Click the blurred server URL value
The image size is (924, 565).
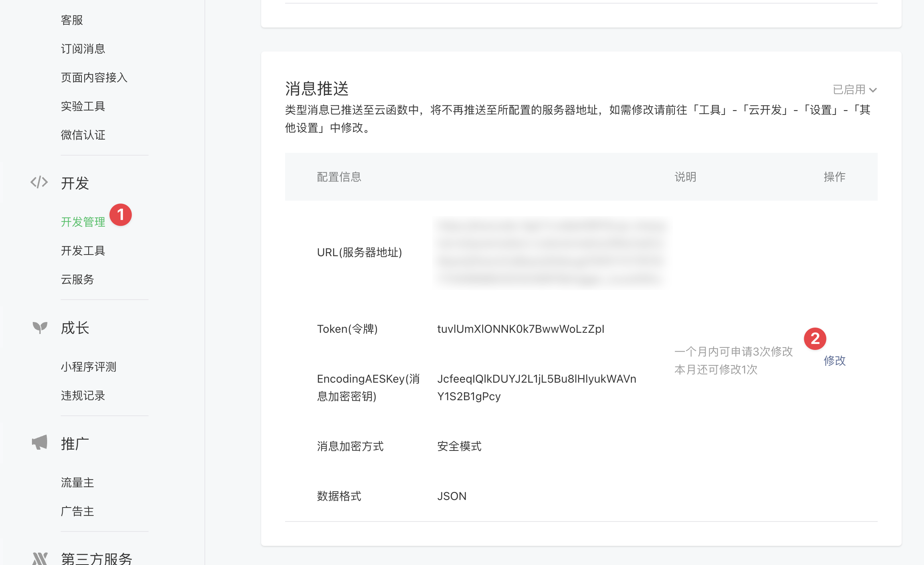[x=551, y=253]
